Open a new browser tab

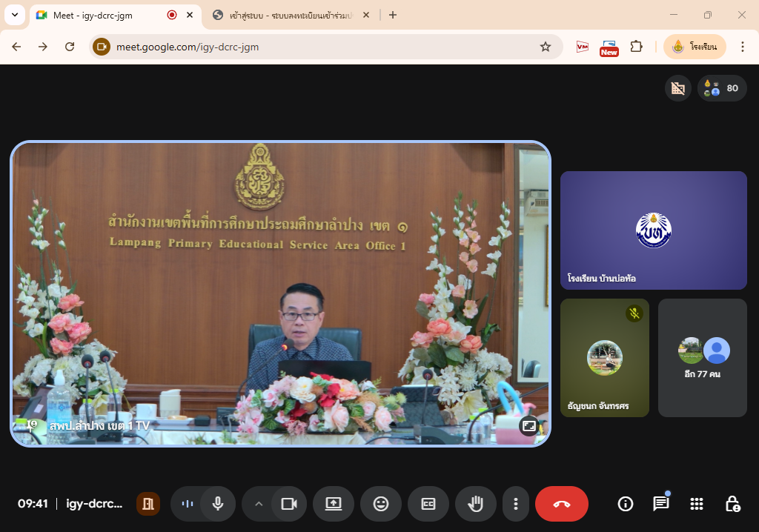click(x=393, y=15)
